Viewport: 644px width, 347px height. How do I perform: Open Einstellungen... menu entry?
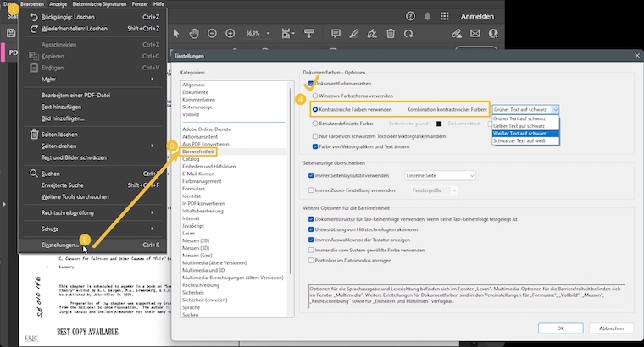pos(94,245)
